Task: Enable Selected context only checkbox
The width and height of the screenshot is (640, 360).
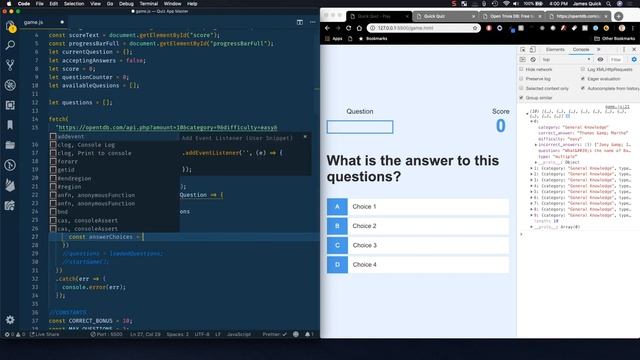Action: tap(521, 88)
